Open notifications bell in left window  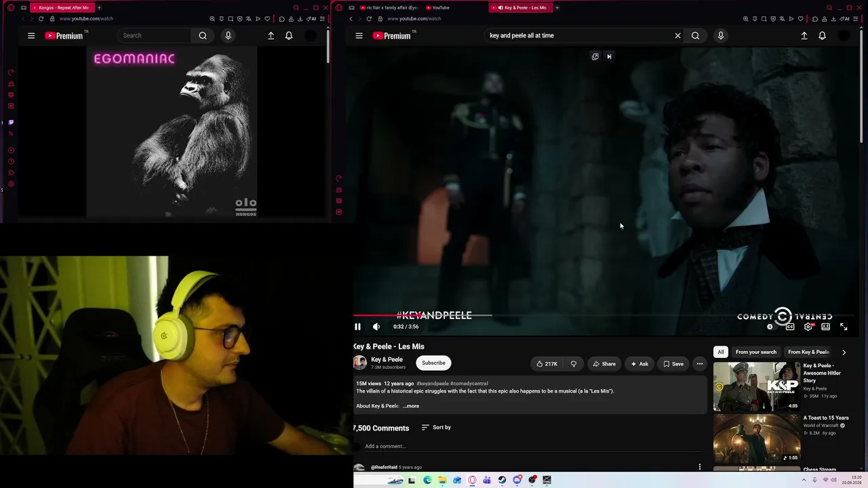(x=289, y=35)
